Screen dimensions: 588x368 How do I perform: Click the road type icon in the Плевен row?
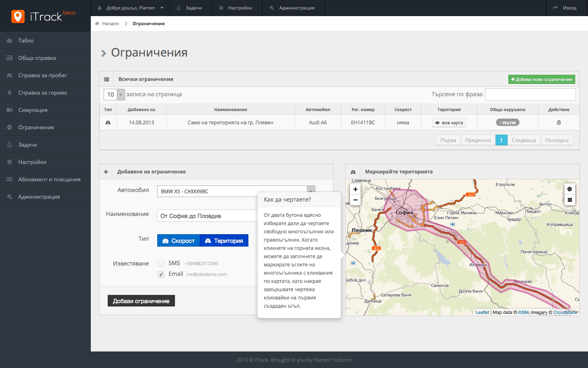tap(108, 123)
